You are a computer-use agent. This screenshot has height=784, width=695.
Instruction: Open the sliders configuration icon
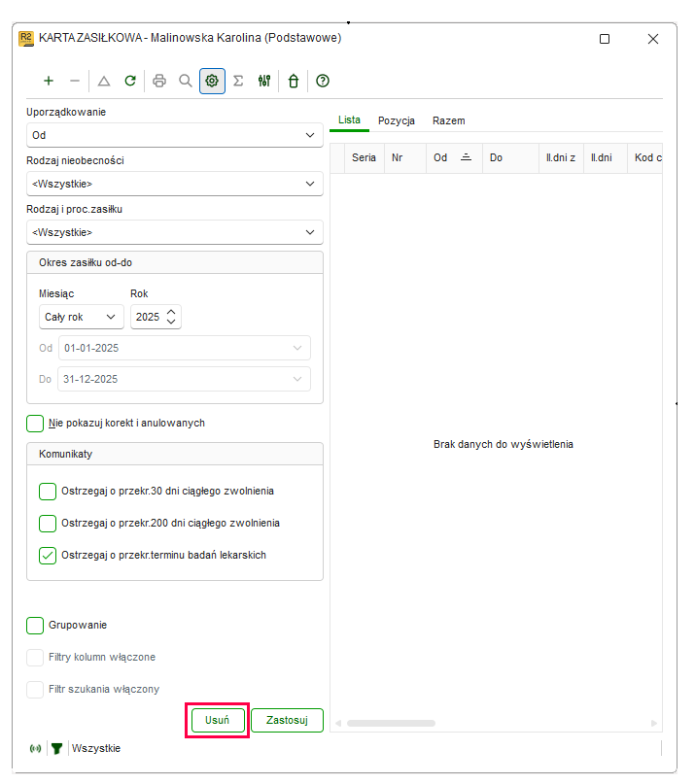[264, 81]
